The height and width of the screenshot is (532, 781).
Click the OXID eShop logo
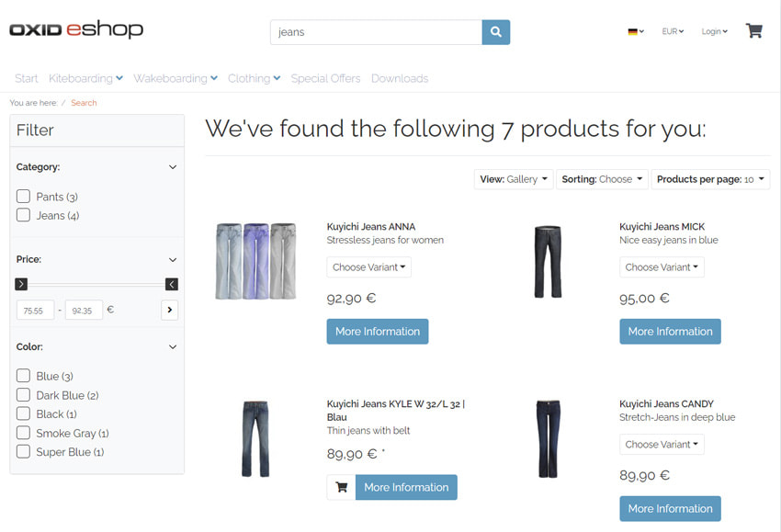click(x=76, y=28)
